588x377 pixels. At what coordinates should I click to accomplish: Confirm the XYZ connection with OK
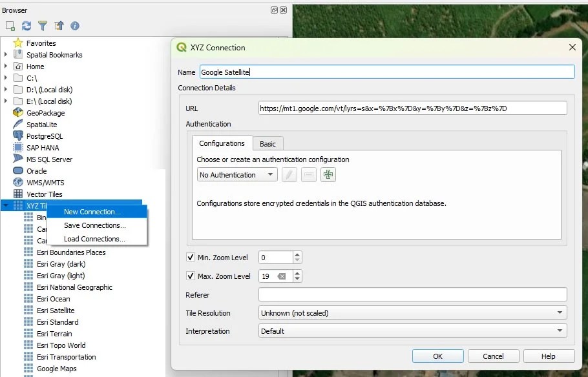[437, 356]
